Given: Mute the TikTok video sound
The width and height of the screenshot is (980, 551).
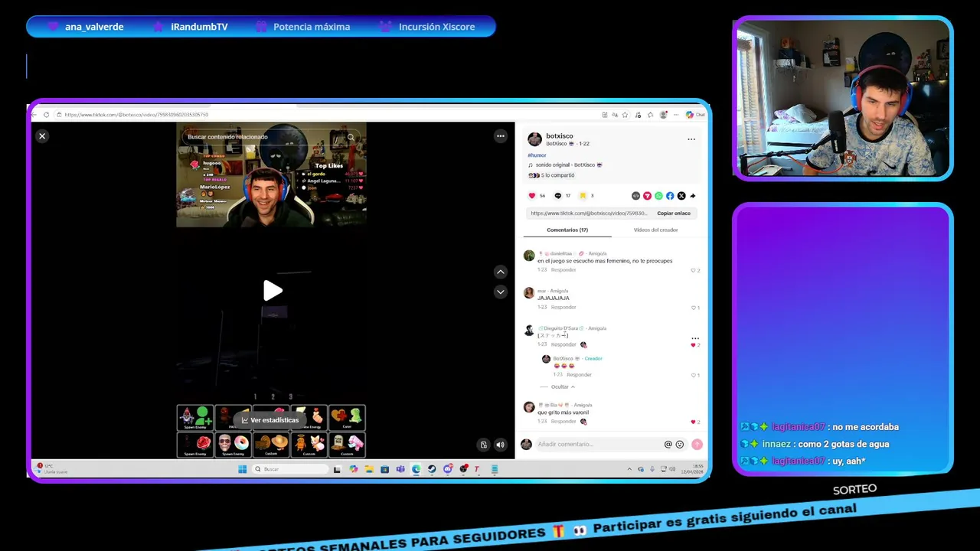Looking at the screenshot, I should (x=501, y=445).
